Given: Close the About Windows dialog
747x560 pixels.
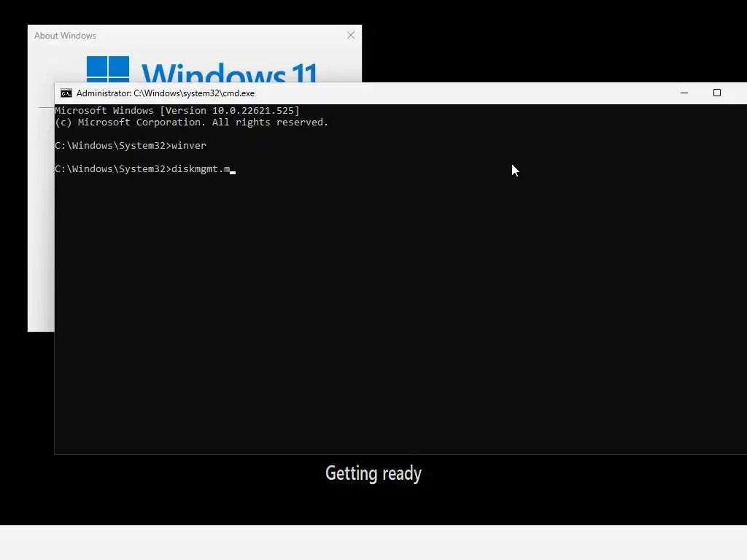Looking at the screenshot, I should click(351, 35).
